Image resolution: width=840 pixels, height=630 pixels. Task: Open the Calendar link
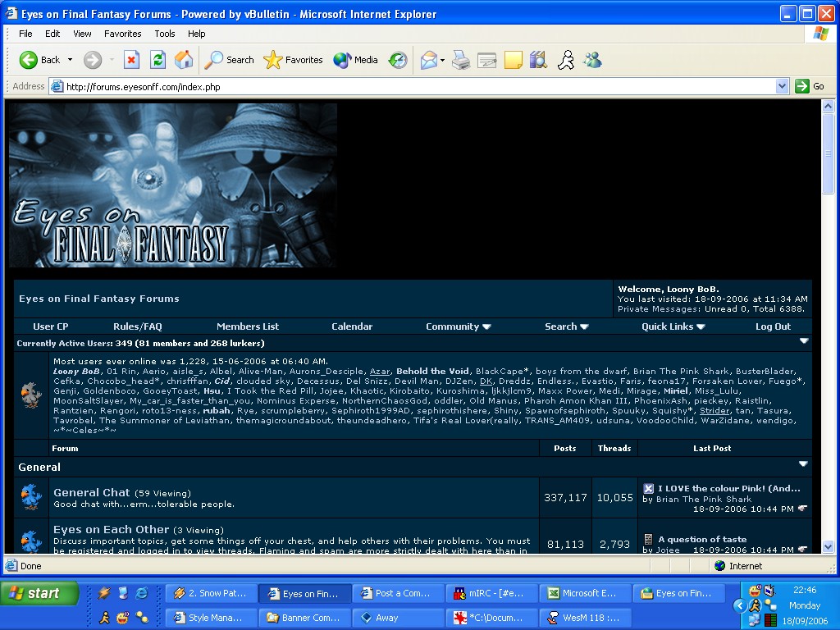tap(352, 326)
